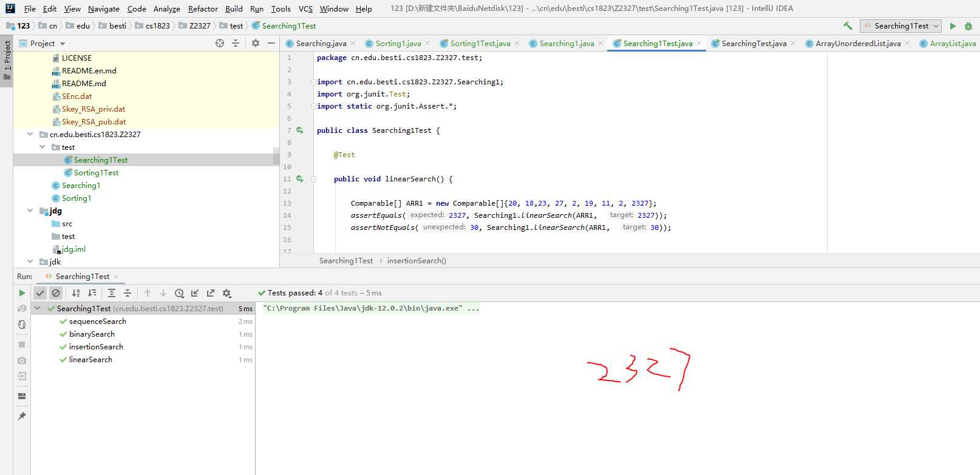Select binarySearch test result
Screen dimensions: 980x475
point(92,334)
